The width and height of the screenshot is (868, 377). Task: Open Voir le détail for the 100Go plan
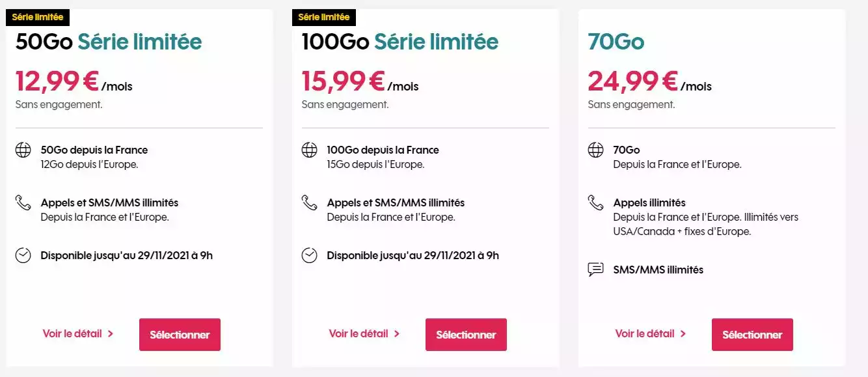click(364, 333)
